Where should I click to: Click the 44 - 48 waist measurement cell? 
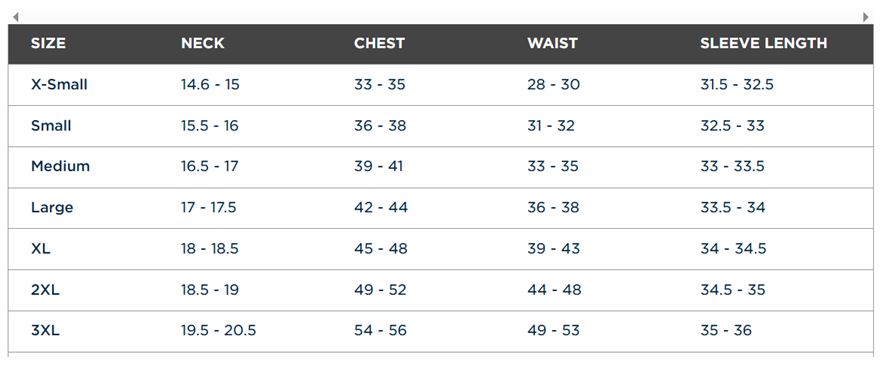coord(554,289)
